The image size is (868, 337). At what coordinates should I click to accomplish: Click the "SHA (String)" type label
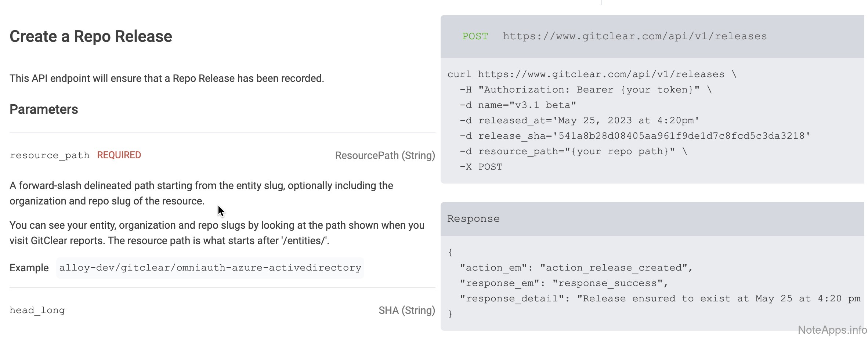coord(406,310)
